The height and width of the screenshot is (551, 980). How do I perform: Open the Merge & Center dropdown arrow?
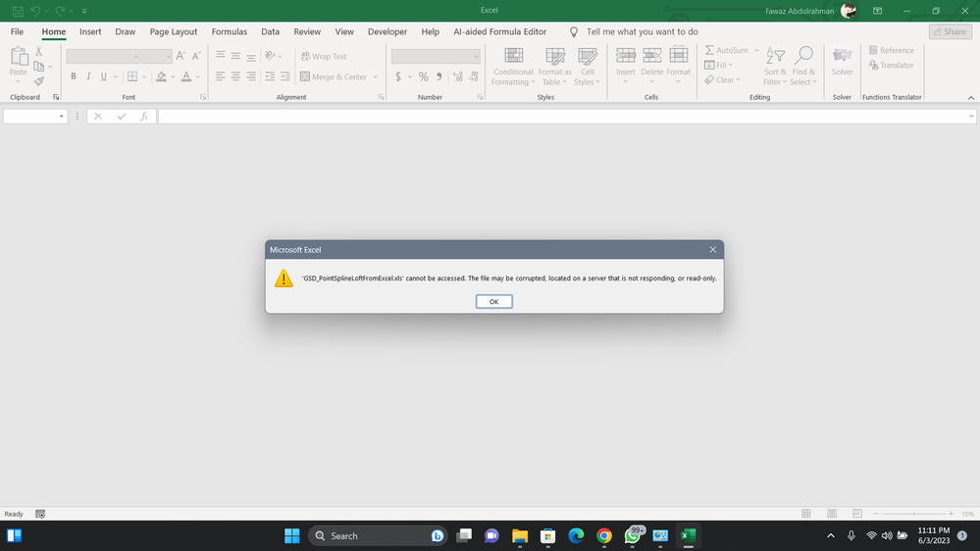(x=375, y=76)
